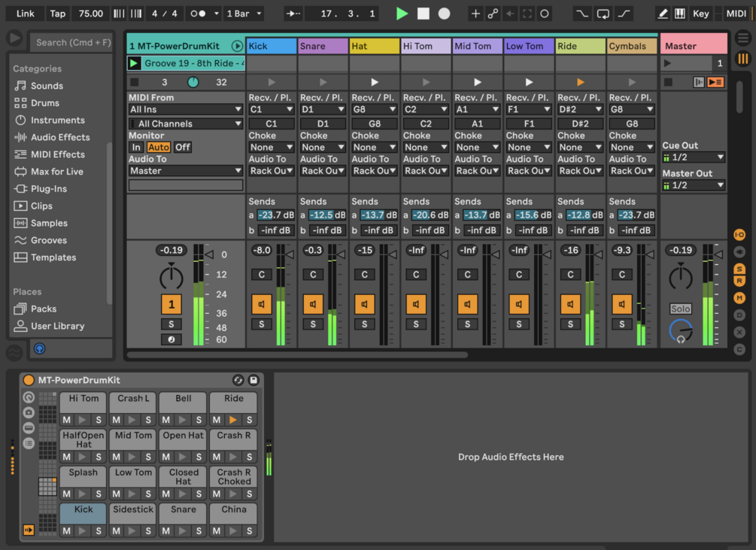Screen dimensions: 756x550
Task: Switch to arrangement view lines icon
Action: pyautogui.click(x=743, y=37)
